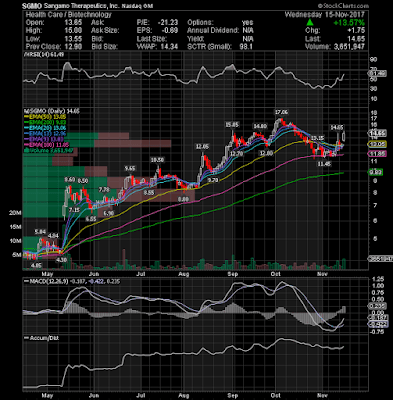Click the Health Care / Biotechnology sector label
The image size is (393, 400).
coord(68,15)
